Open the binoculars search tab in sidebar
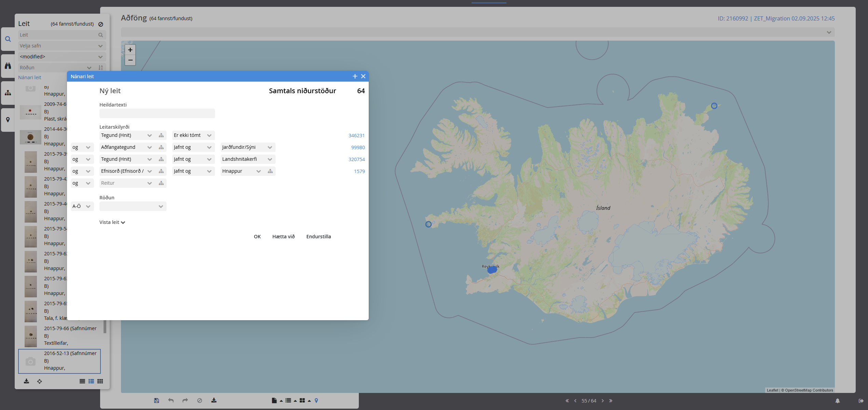 8,66
